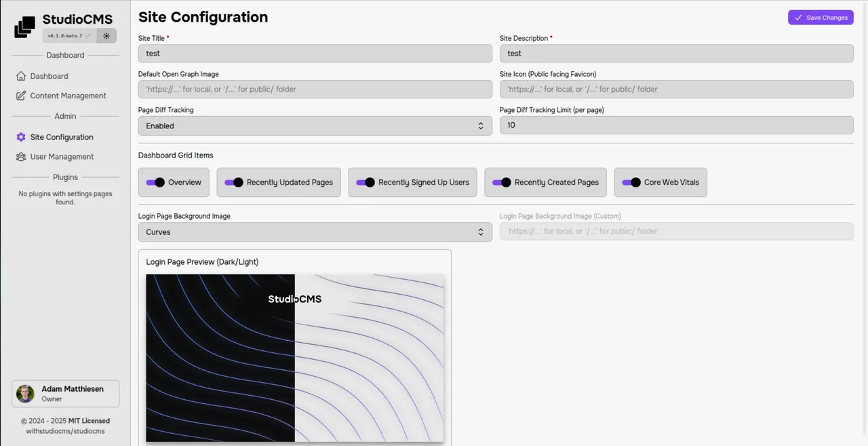Click Adam Matthiesen's avatar photo
The height and width of the screenshot is (446, 868).
click(24, 394)
